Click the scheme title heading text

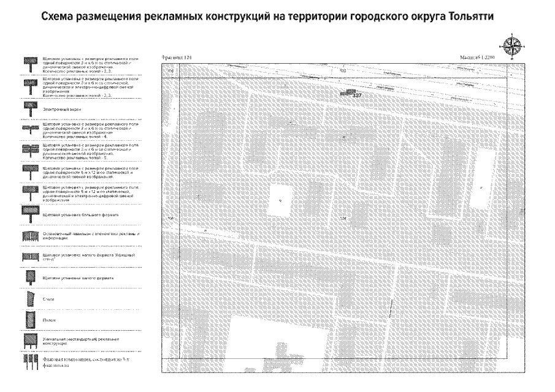click(277, 17)
